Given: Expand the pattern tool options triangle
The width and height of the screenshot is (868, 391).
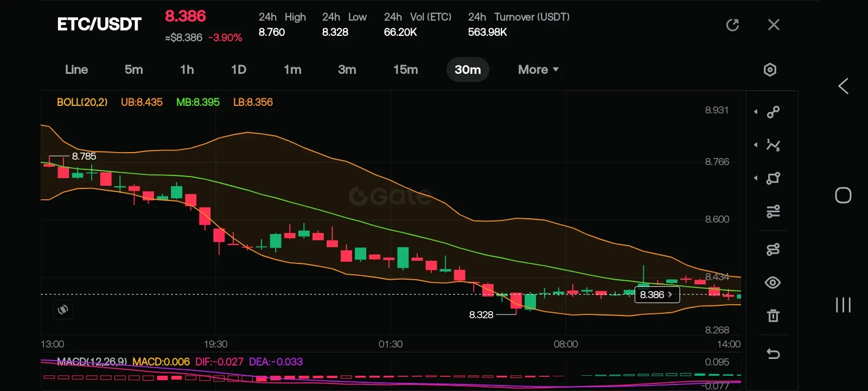Looking at the screenshot, I should [x=756, y=145].
